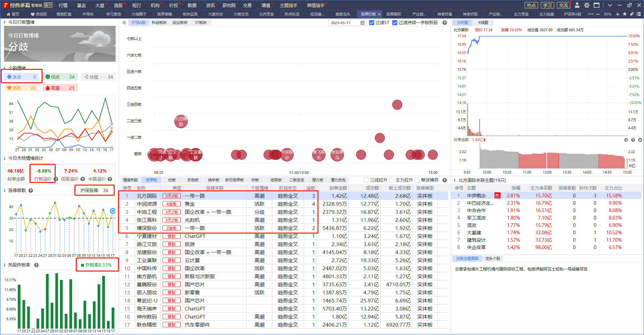The image size is (644, 335).
Task: Click the 热点 button in title bar
Action: pyautogui.click(x=531, y=5)
